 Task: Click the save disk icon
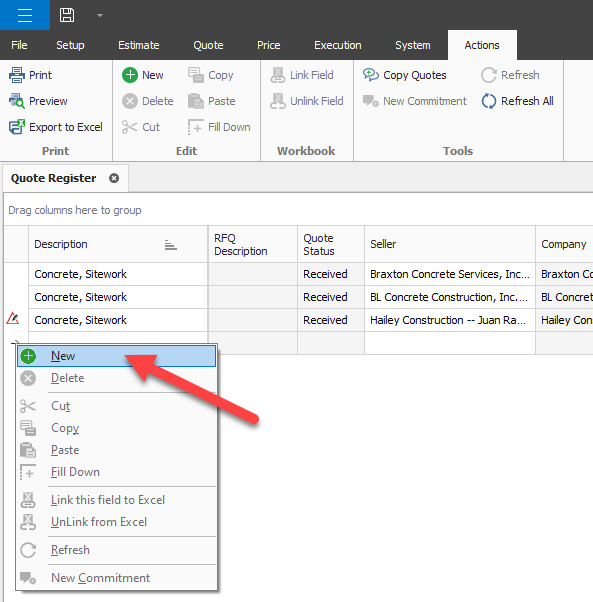coord(67,15)
